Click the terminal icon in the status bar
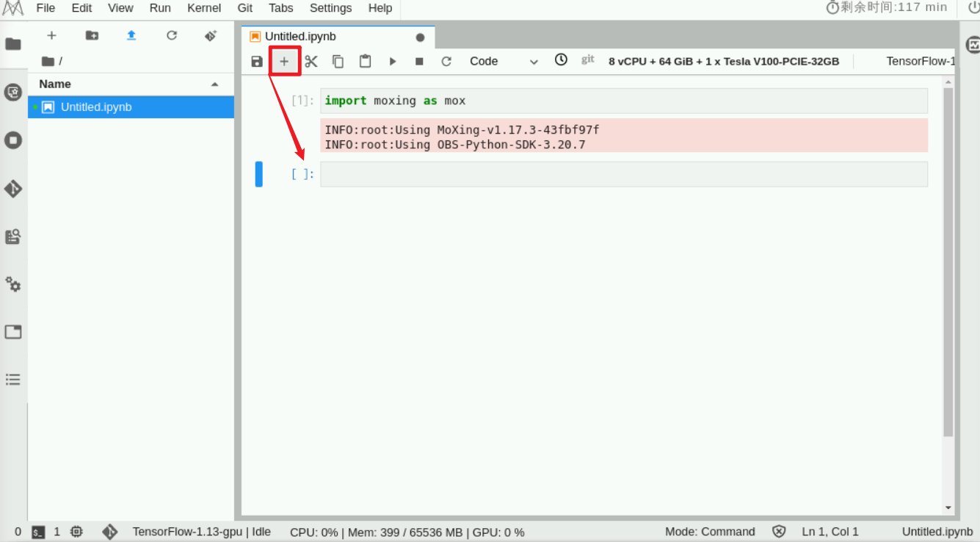 pos(39,532)
